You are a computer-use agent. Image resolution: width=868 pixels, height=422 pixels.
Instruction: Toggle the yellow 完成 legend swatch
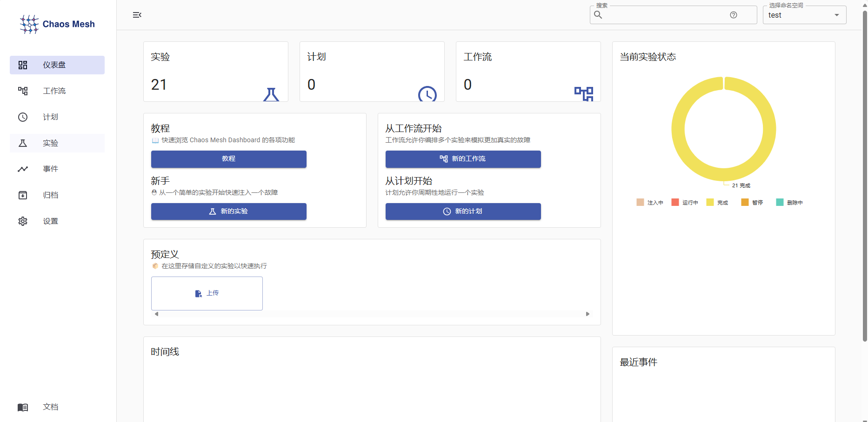[710, 202]
